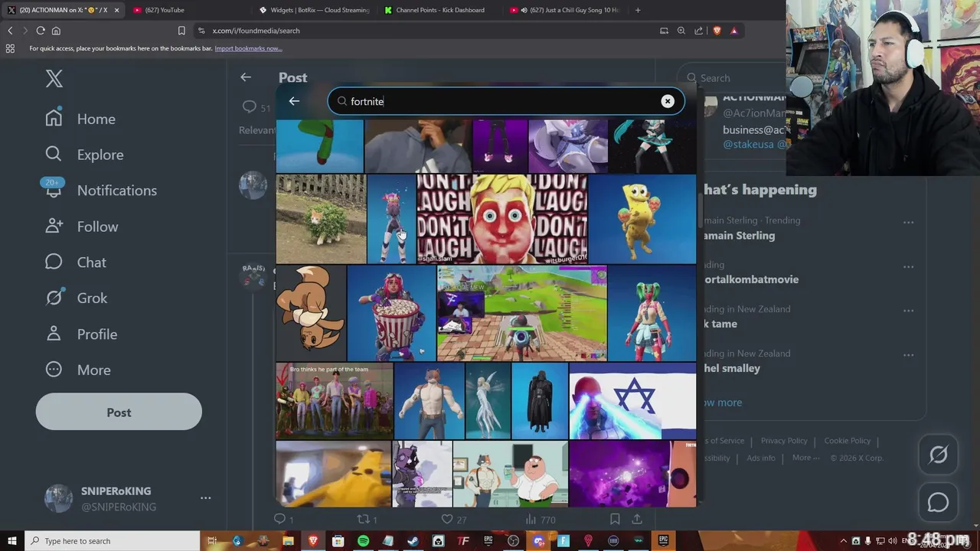Open the floating chat messages button
980x551 pixels.
[x=938, y=503]
